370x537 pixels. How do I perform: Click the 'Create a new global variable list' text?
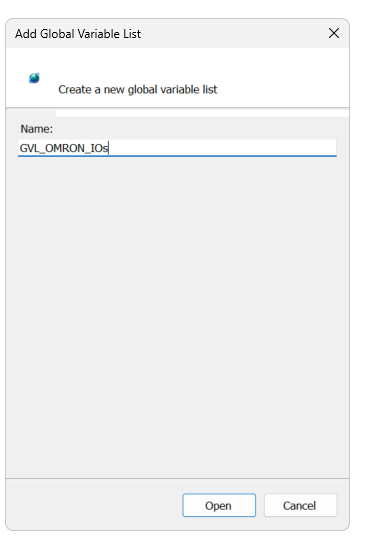click(137, 90)
